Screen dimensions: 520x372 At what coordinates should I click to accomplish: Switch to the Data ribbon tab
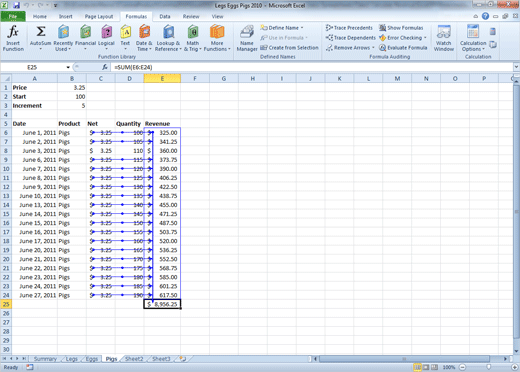point(165,16)
